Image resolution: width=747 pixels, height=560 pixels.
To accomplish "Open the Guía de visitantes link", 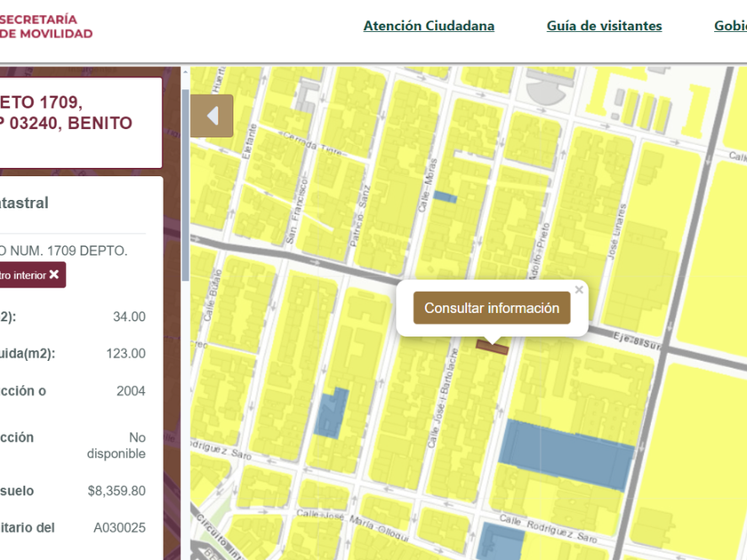I will (x=604, y=26).
